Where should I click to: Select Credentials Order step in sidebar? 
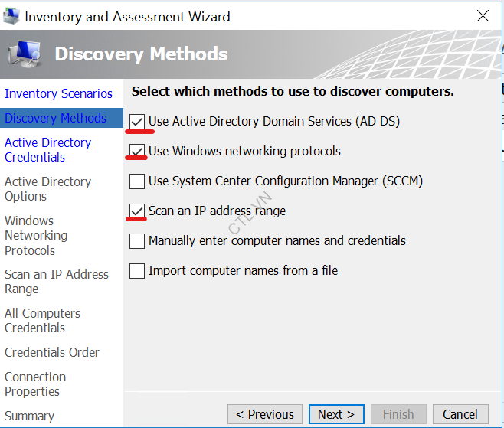(x=52, y=352)
